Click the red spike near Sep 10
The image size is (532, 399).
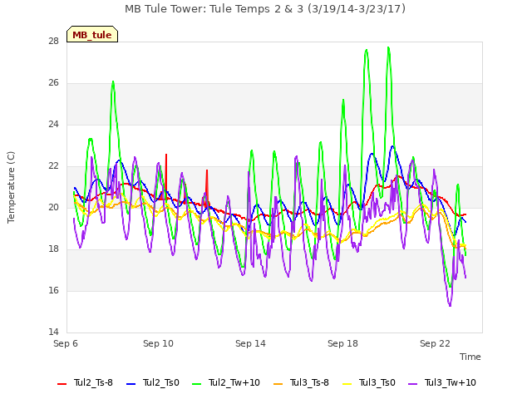166,155
